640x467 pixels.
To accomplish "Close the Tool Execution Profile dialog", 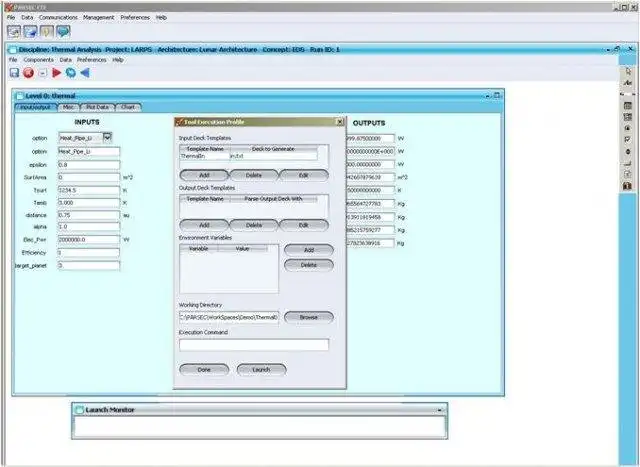I will point(340,122).
